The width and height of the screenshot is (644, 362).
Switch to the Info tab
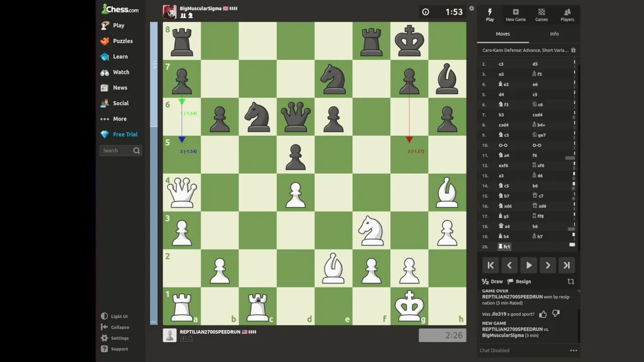tap(554, 34)
